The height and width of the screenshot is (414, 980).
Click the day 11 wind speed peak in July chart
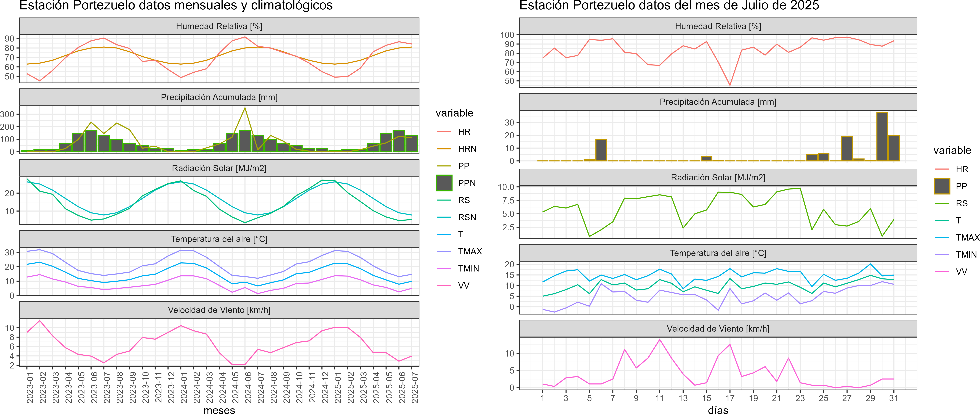(x=660, y=339)
